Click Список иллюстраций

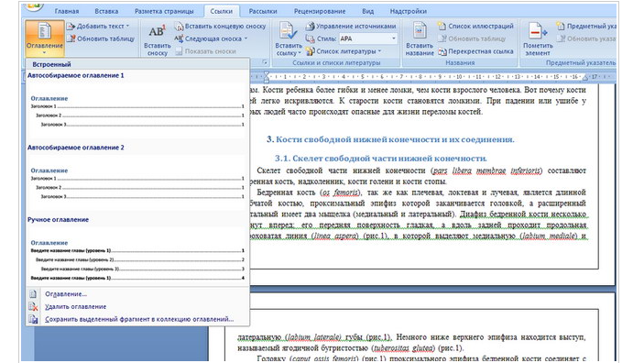tap(475, 26)
